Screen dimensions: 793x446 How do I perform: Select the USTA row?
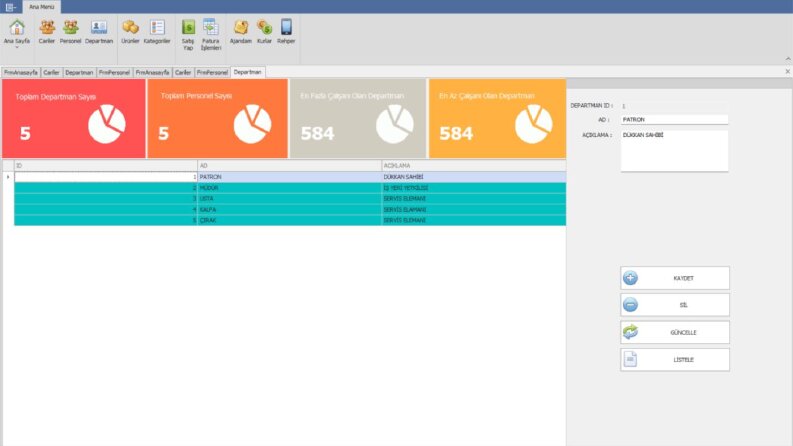290,199
